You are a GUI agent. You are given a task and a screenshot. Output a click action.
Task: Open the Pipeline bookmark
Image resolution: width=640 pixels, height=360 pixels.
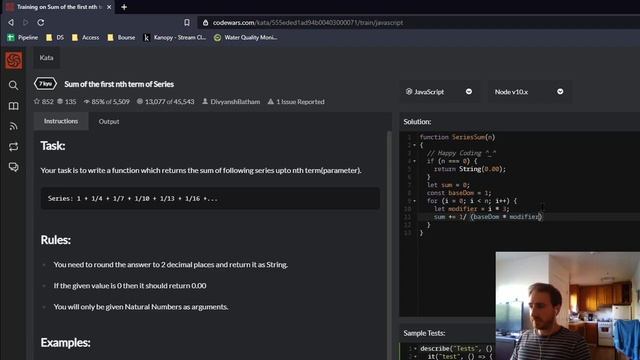tap(22, 37)
